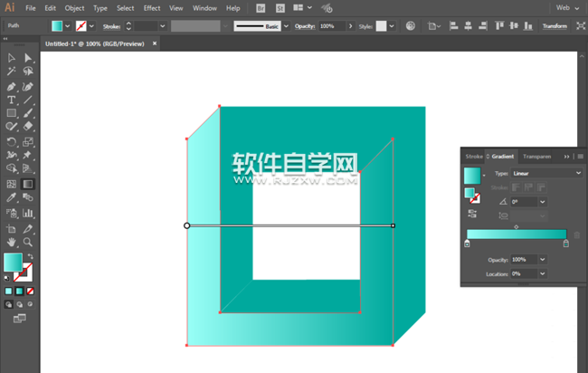The width and height of the screenshot is (588, 373).
Task: Switch to the Transparency panel tab
Action: pos(537,157)
